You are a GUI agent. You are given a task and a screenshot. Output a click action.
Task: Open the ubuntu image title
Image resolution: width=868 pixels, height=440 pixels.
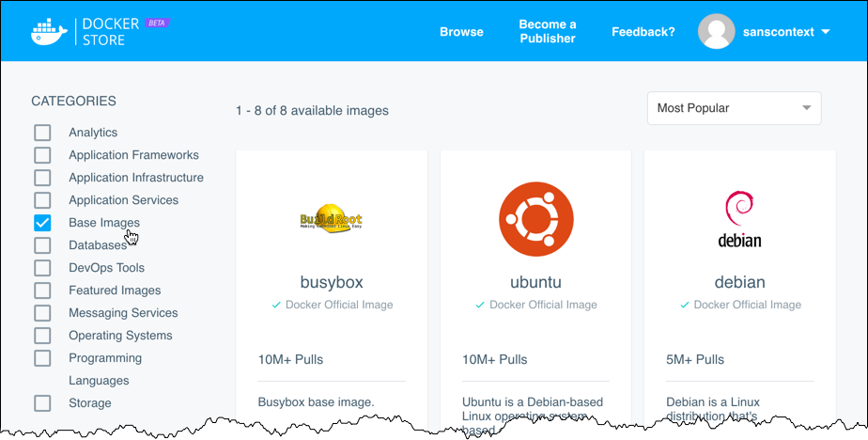[535, 282]
